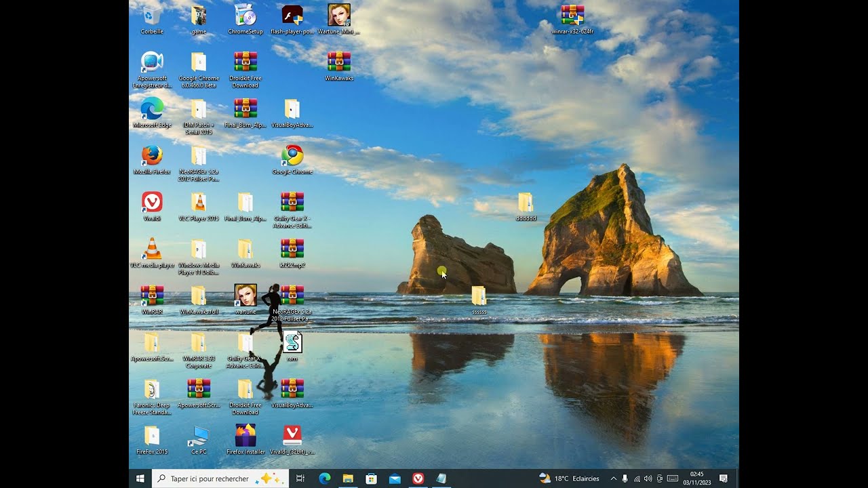The width and height of the screenshot is (868, 488).
Task: Open Microsoft Edge from taskbar
Action: tap(325, 479)
